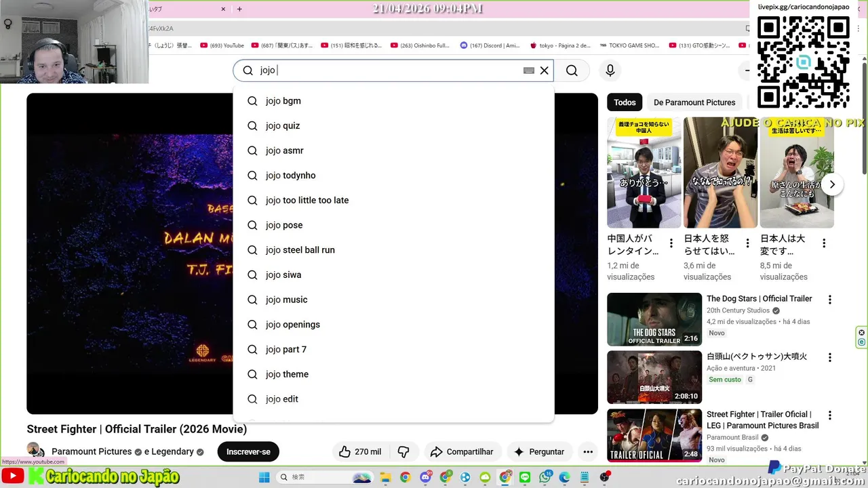868x488 pixels.
Task: Open the '(263) Oishinbo Full' bookmark
Action: (420, 45)
